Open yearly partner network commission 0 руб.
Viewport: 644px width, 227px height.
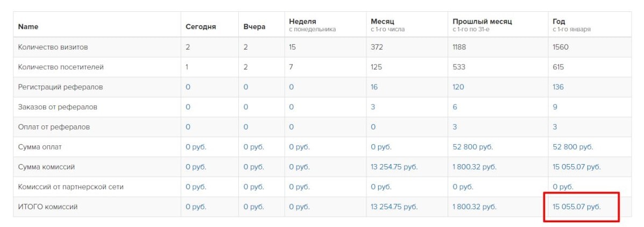coord(563,187)
